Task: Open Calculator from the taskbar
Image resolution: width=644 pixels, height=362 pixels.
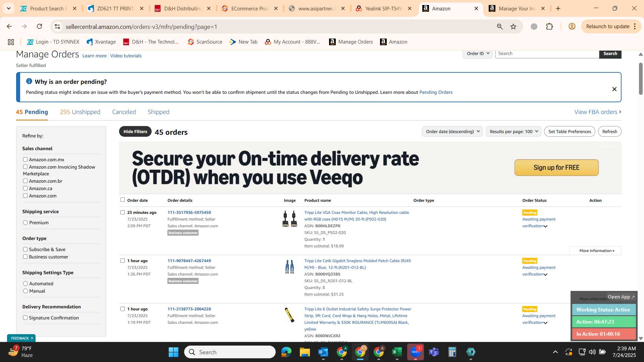Action: [x=452, y=352]
